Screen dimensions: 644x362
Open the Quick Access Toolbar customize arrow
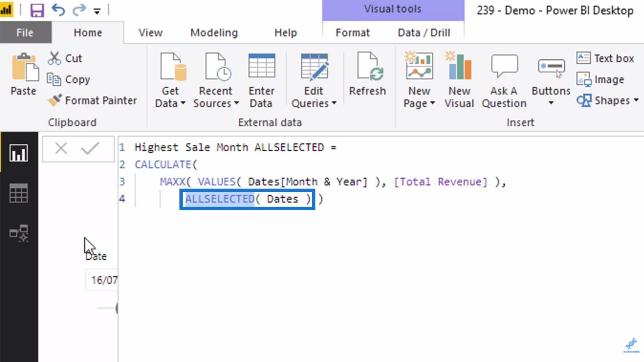pos(97,11)
